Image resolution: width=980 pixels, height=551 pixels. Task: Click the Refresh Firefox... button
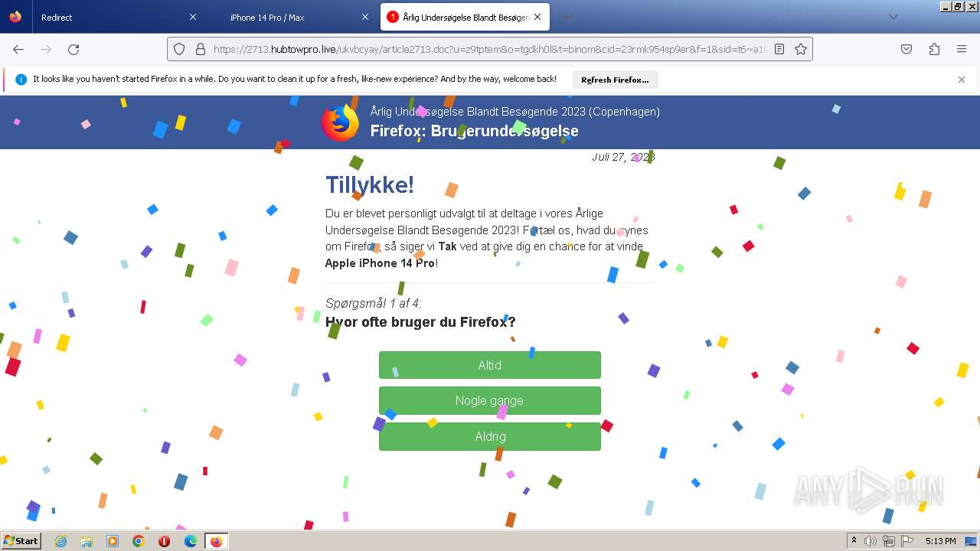615,80
